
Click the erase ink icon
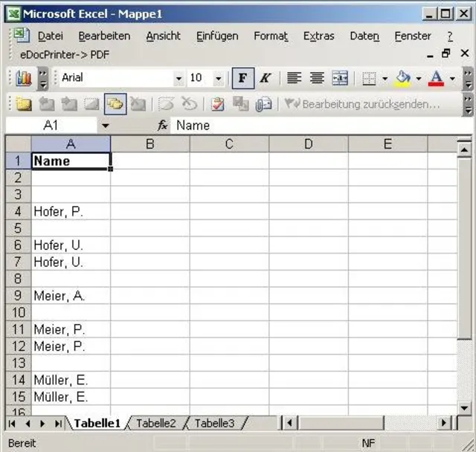point(190,104)
